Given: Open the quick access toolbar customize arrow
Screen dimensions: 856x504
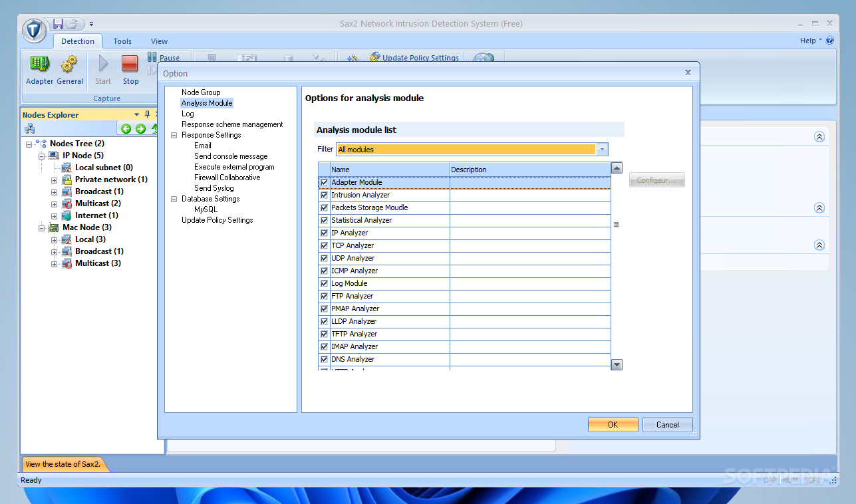Looking at the screenshot, I should click(x=91, y=24).
